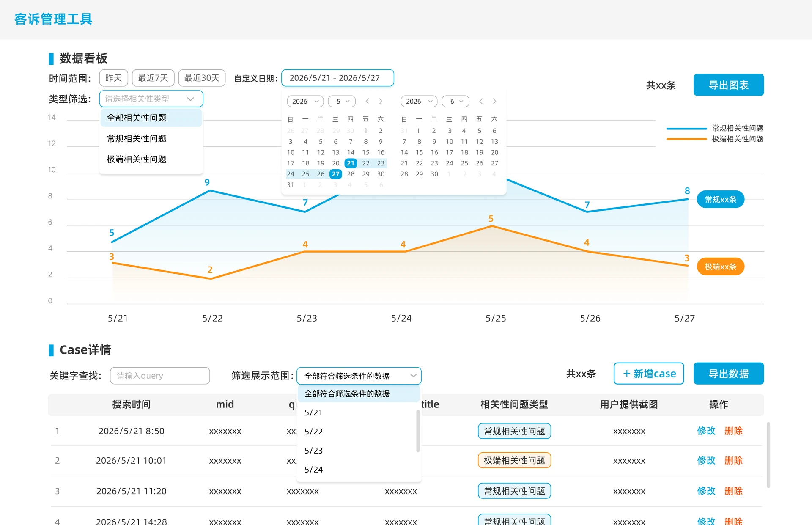Pick June 15 in the right calendar
This screenshot has width=812, height=525.
pyautogui.click(x=419, y=152)
